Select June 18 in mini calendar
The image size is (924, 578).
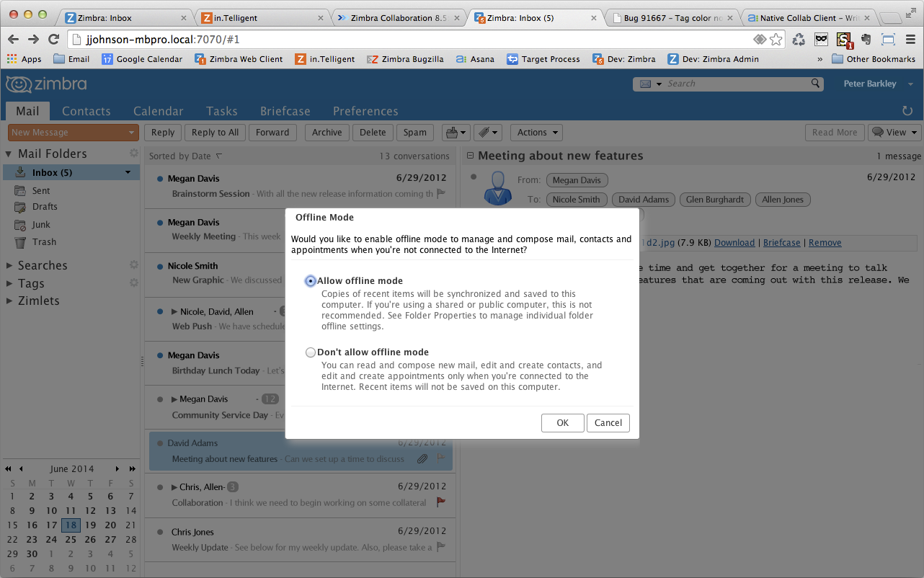pos(71,525)
